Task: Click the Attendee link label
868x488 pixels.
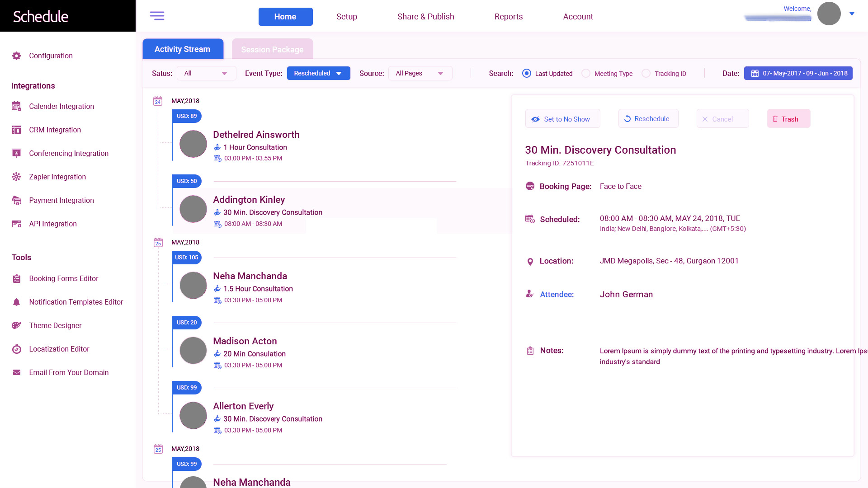Action: point(557,294)
